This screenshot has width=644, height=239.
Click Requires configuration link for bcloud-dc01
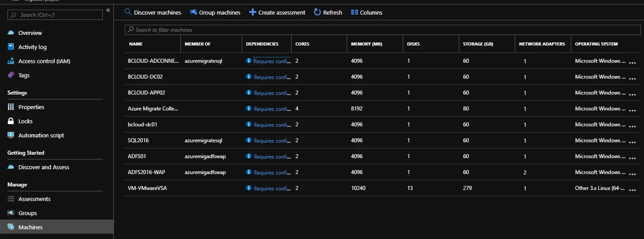tap(272, 125)
